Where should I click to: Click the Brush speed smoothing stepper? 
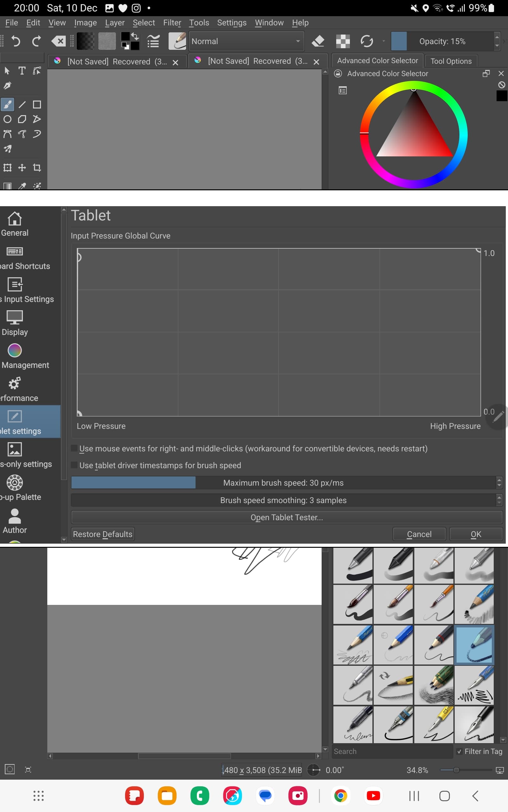[x=499, y=500]
